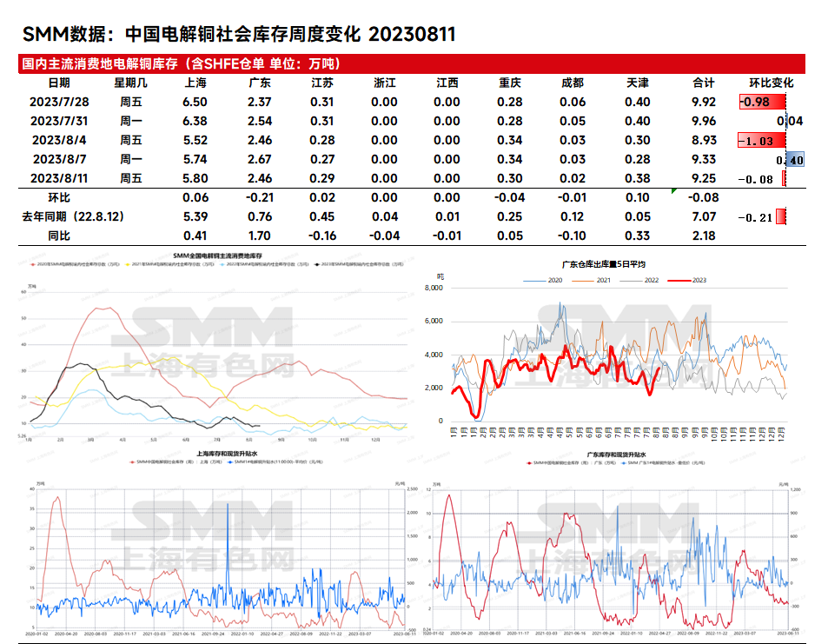Click Guangdong value '2.54'
Image resolution: width=828 pixels, height=644 pixels.
coord(259,121)
